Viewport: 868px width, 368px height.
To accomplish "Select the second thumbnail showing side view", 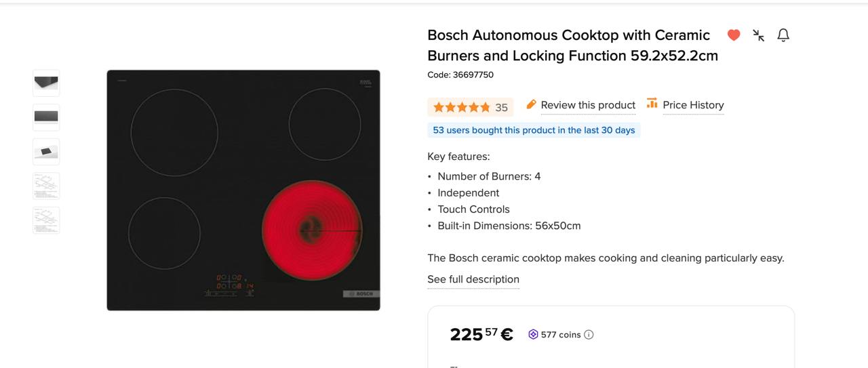I will (46, 117).
